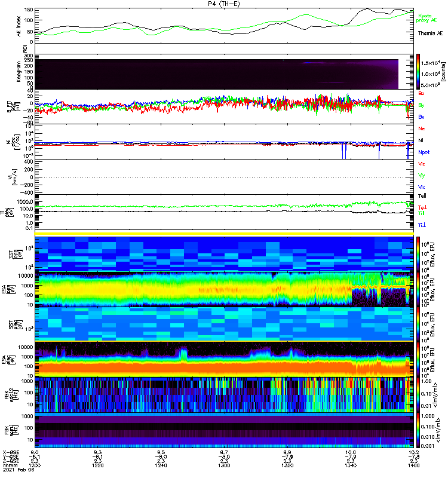Image resolution: width=448 pixels, height=478 pixels.
Task: Click the plot title P4 (TH-E)
Action: [x=224, y=4]
